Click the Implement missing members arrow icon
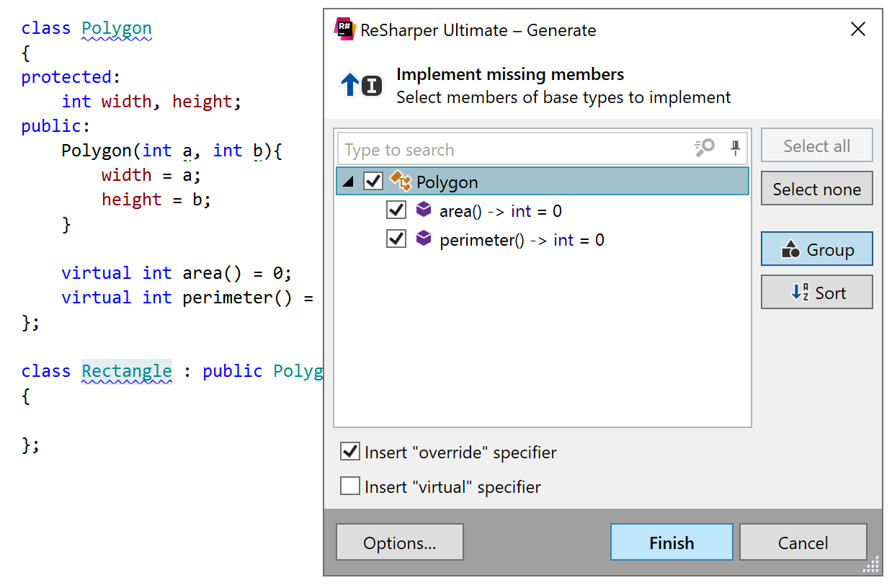This screenshot has height=588, width=892. coord(350,82)
